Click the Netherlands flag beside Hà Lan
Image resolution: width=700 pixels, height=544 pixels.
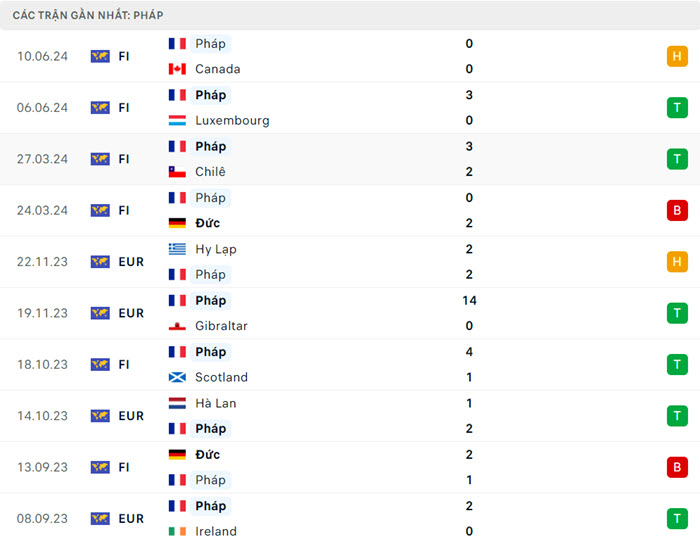[177, 403]
